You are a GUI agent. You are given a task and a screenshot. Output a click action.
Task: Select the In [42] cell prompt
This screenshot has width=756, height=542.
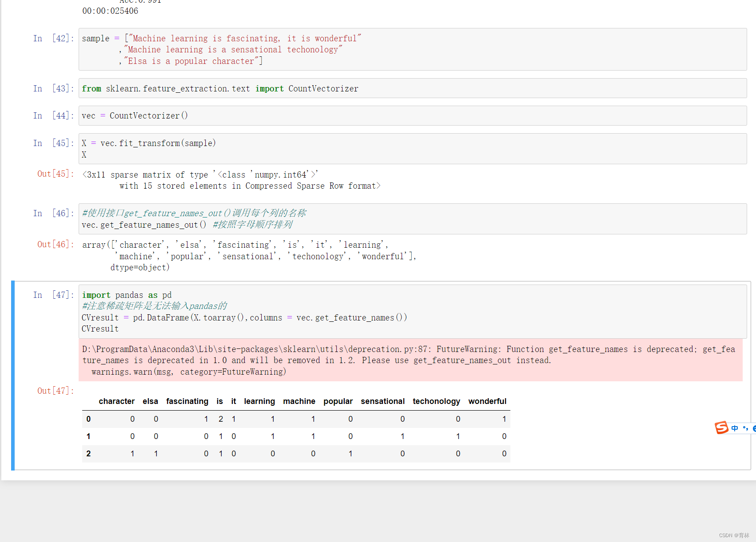pos(53,38)
